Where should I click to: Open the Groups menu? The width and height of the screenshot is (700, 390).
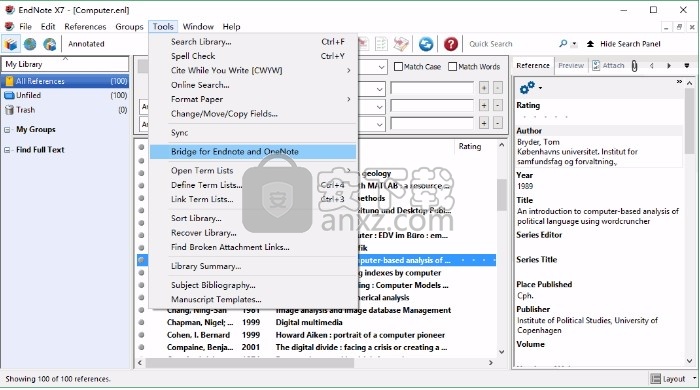(129, 26)
